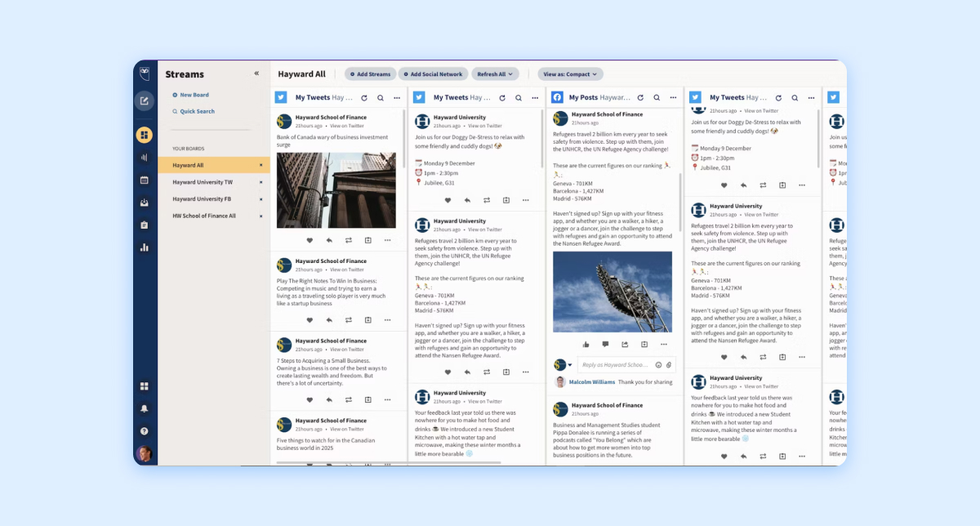Refresh the My Posts Facebook stream

tap(640, 97)
